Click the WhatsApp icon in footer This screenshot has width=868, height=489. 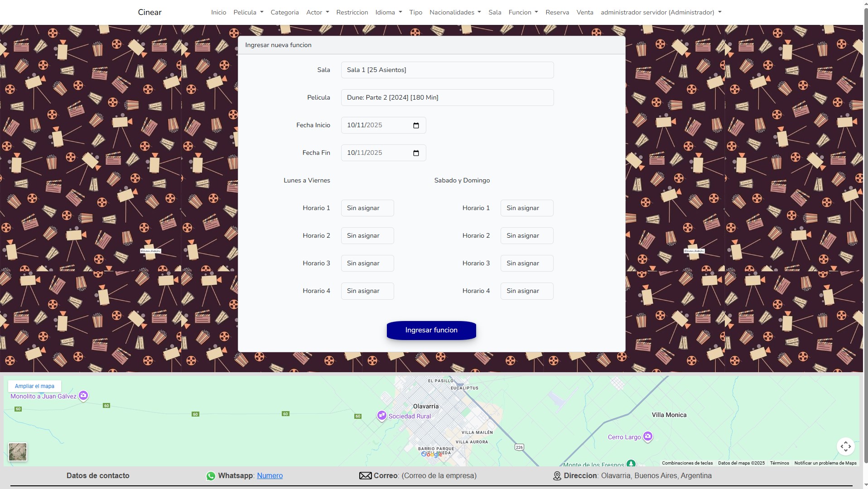tap(211, 476)
